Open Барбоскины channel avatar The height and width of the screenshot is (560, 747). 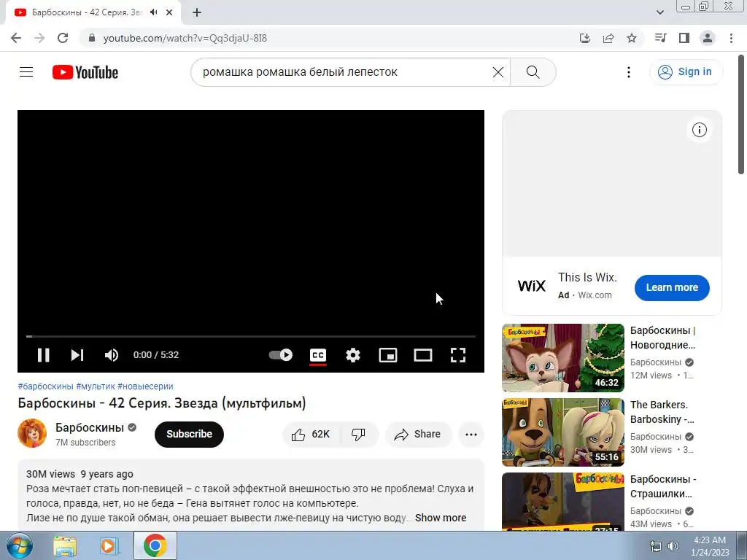pyautogui.click(x=32, y=433)
